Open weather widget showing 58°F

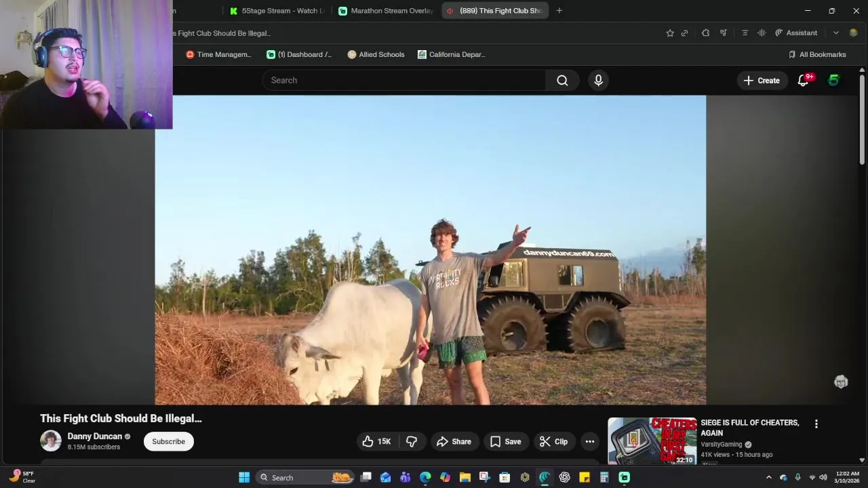point(22,477)
